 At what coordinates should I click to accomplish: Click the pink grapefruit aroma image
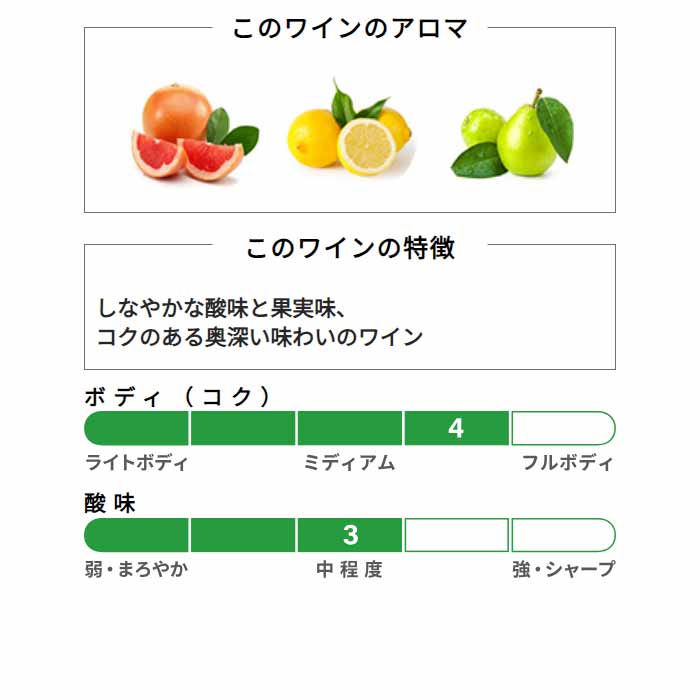(195, 131)
